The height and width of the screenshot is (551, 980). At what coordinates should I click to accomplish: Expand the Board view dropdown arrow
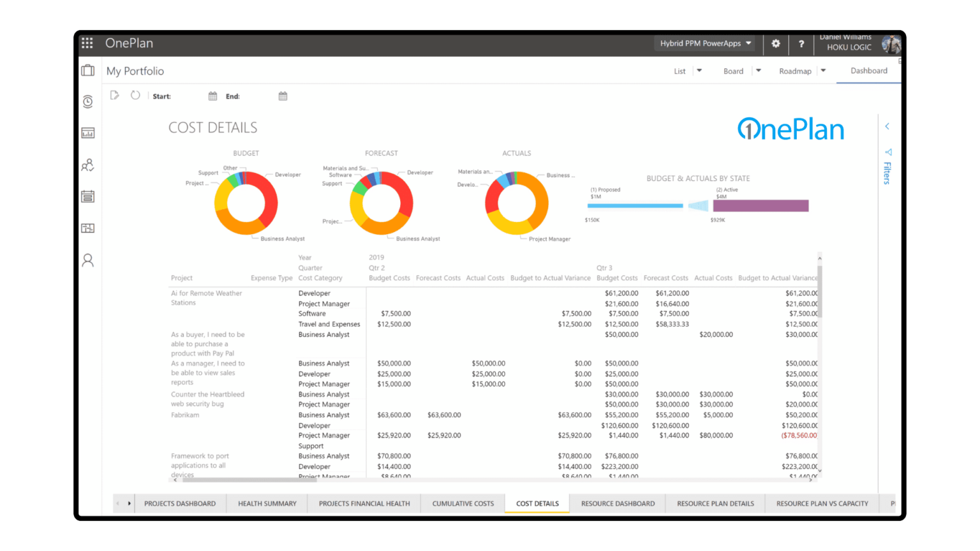(759, 71)
